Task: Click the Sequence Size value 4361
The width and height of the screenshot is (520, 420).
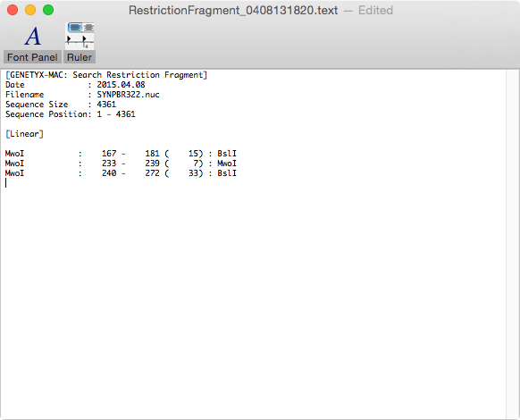Action: click(x=106, y=105)
